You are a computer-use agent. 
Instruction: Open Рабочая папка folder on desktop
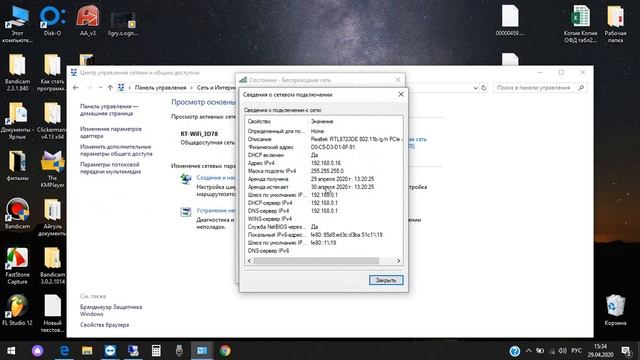click(x=615, y=24)
